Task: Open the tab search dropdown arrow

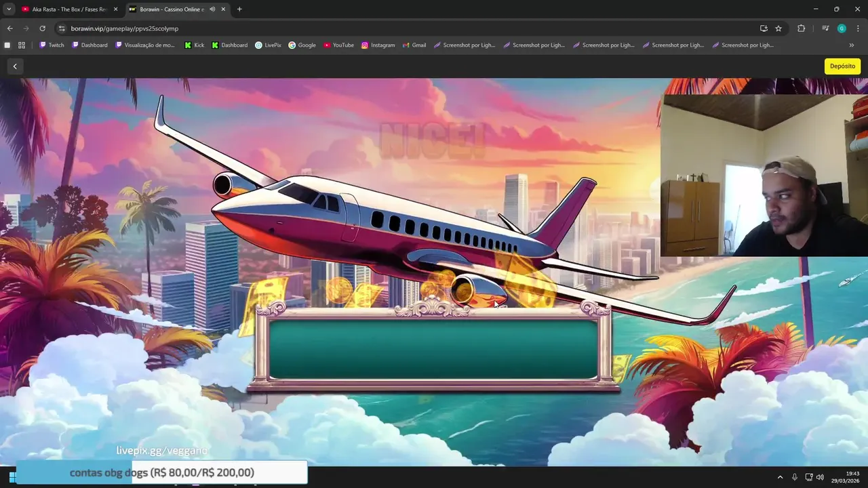Action: coord(9,9)
